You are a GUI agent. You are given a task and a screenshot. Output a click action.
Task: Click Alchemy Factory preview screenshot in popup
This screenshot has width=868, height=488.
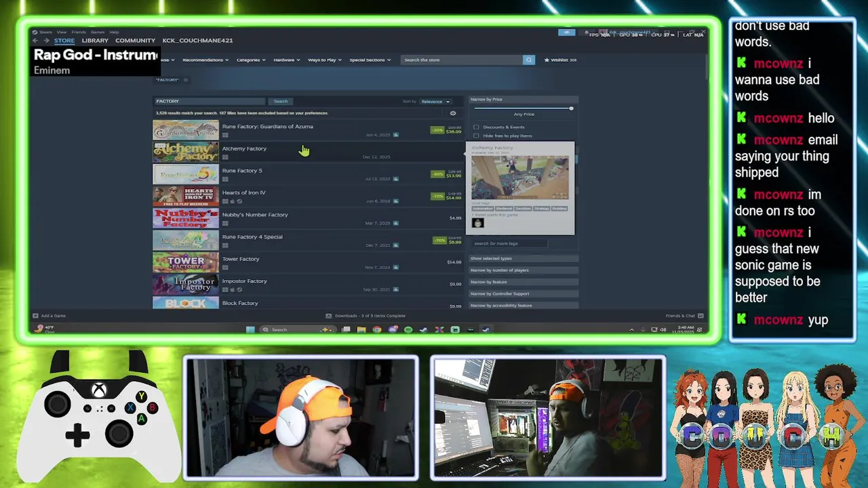tap(520, 178)
